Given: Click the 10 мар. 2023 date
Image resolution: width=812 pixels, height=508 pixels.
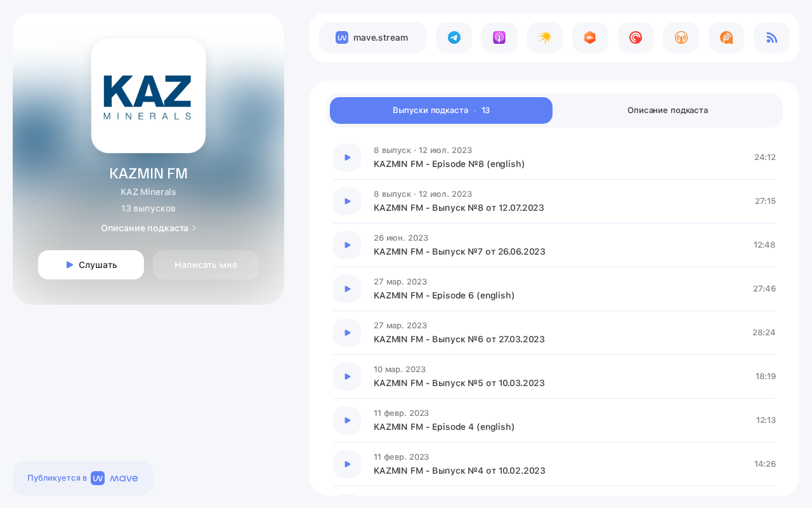Looking at the screenshot, I should point(400,370).
